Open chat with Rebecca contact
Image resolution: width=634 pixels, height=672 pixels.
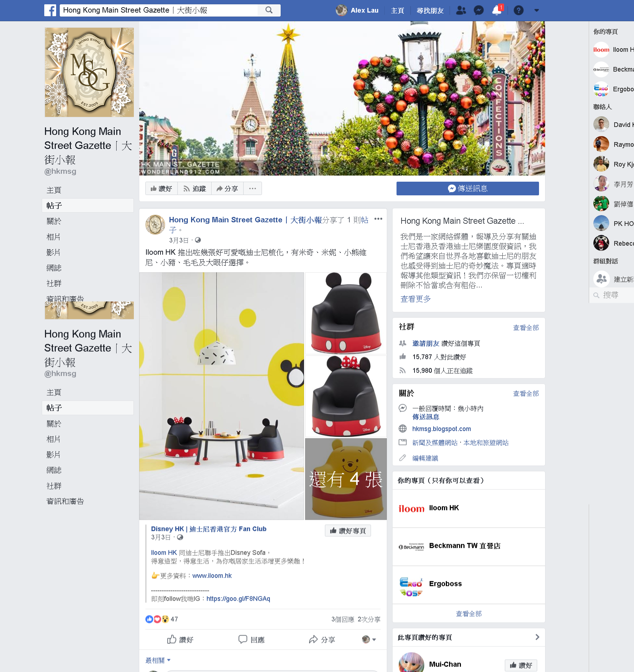pos(613,243)
